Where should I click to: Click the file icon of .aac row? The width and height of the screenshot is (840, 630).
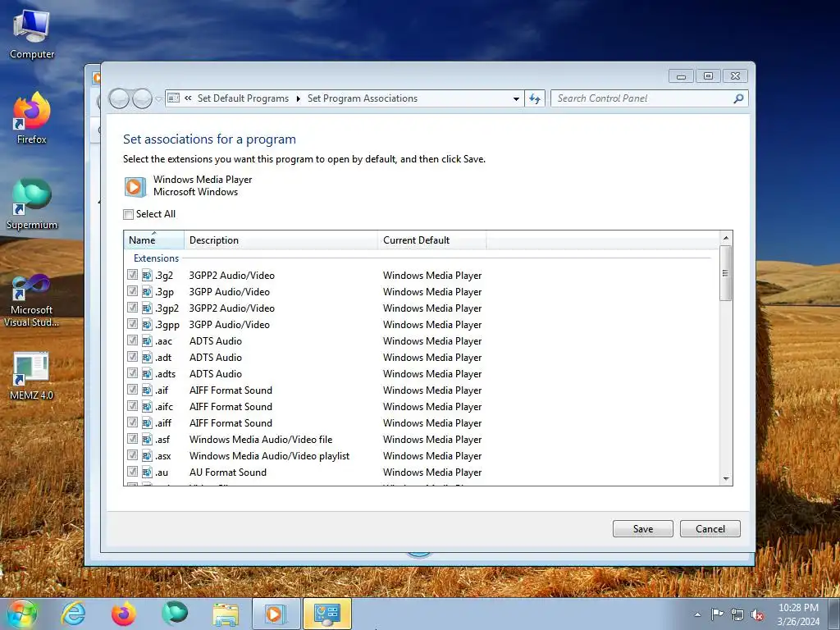(147, 340)
